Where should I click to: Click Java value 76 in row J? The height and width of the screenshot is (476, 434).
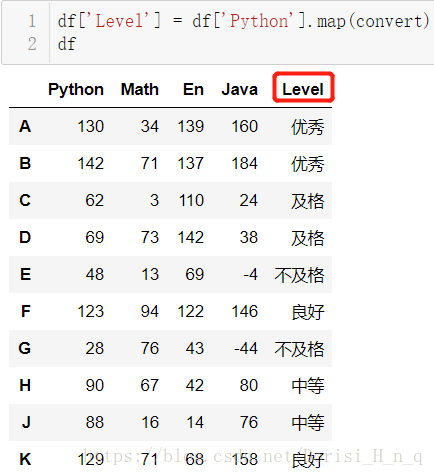coord(249,422)
